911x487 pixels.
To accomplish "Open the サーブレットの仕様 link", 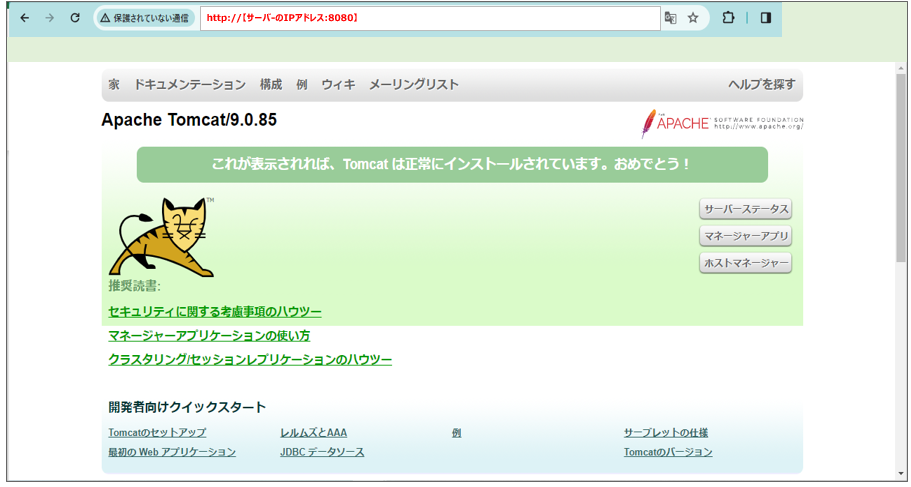I will (x=666, y=433).
